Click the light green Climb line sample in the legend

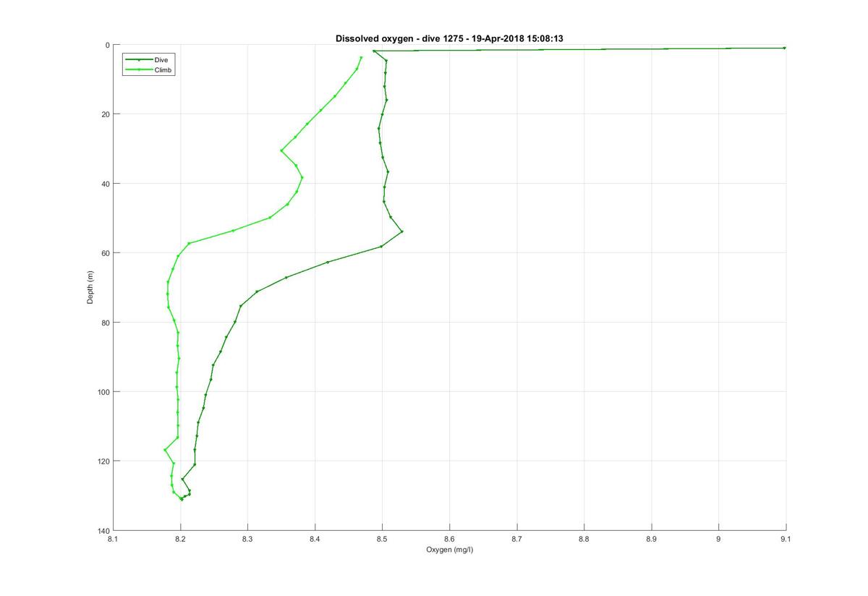(138, 69)
